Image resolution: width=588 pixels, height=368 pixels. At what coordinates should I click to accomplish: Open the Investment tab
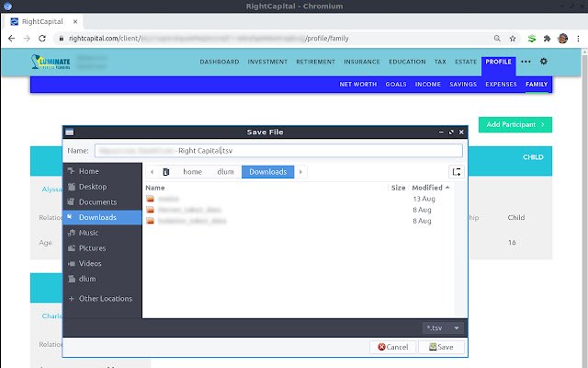[x=267, y=62]
